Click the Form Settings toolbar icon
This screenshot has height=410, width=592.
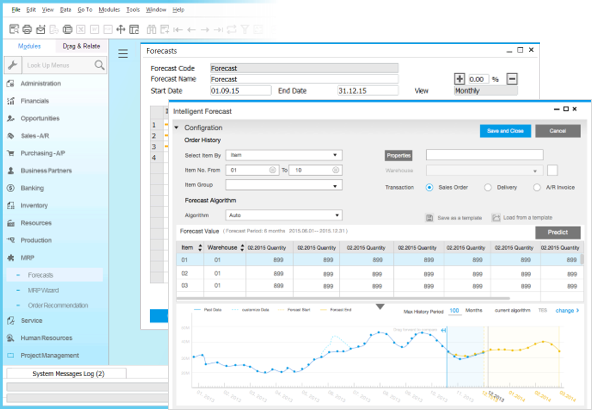point(134,29)
